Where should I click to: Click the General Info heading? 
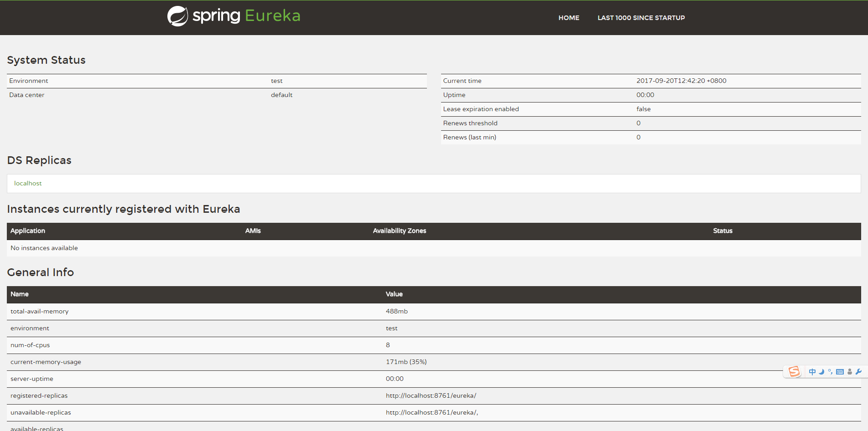tap(41, 272)
